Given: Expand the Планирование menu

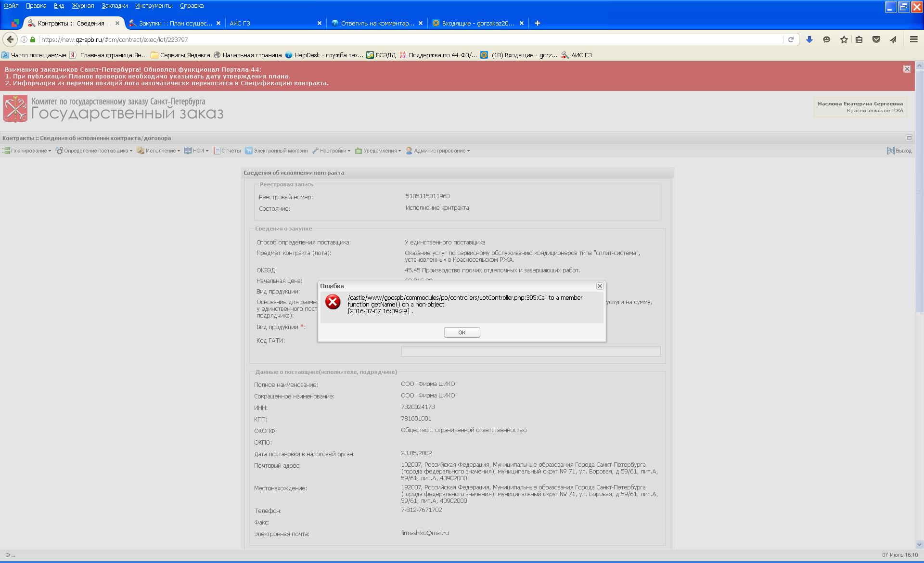Looking at the screenshot, I should click(x=28, y=151).
